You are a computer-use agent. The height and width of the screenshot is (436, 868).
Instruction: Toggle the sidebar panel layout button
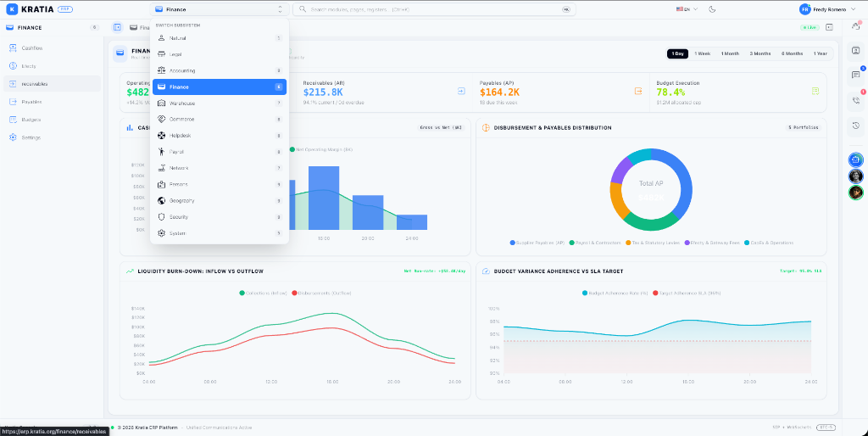(x=117, y=27)
